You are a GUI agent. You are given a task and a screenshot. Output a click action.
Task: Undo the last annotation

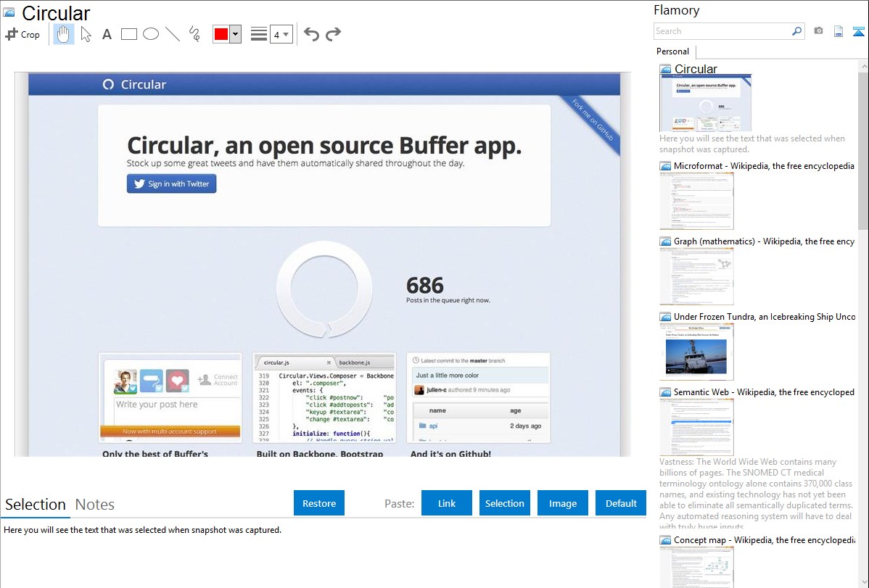click(311, 34)
